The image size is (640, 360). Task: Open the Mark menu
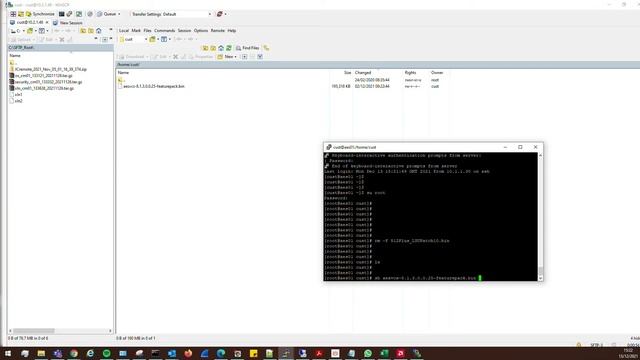click(x=136, y=31)
